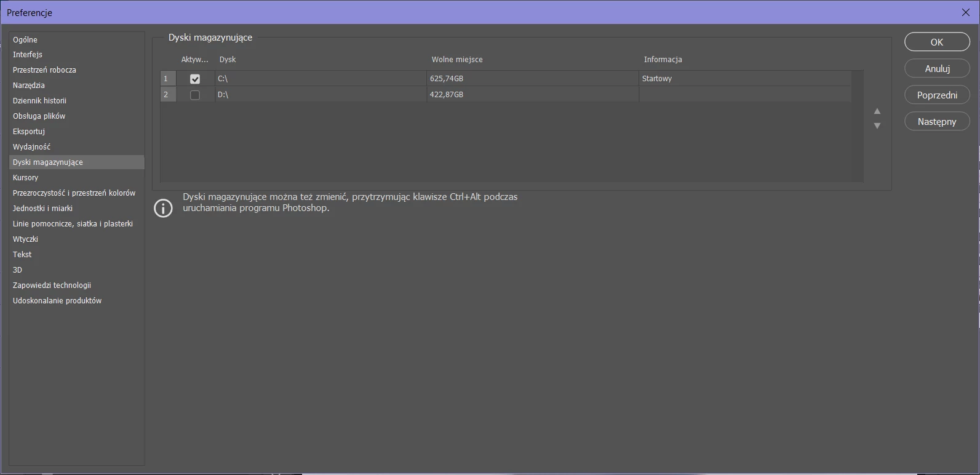Advance to next section with Następny
The width and height of the screenshot is (980, 475).
(x=937, y=121)
